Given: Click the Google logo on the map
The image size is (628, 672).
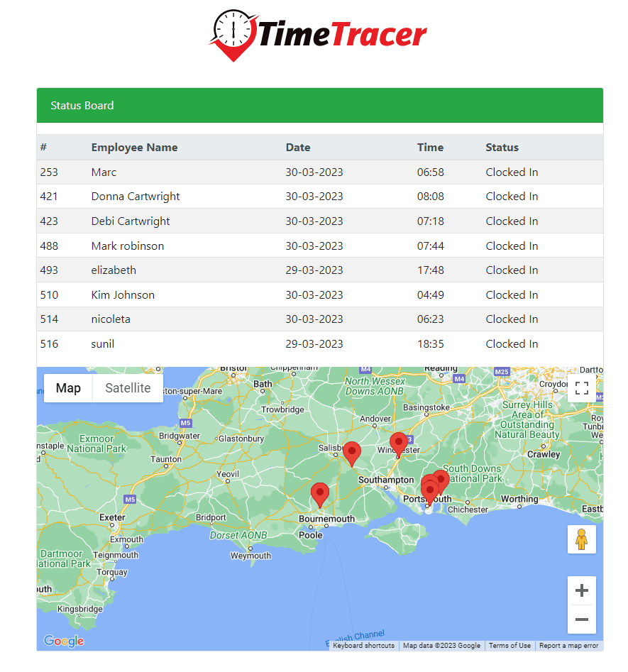Looking at the screenshot, I should 64,641.
